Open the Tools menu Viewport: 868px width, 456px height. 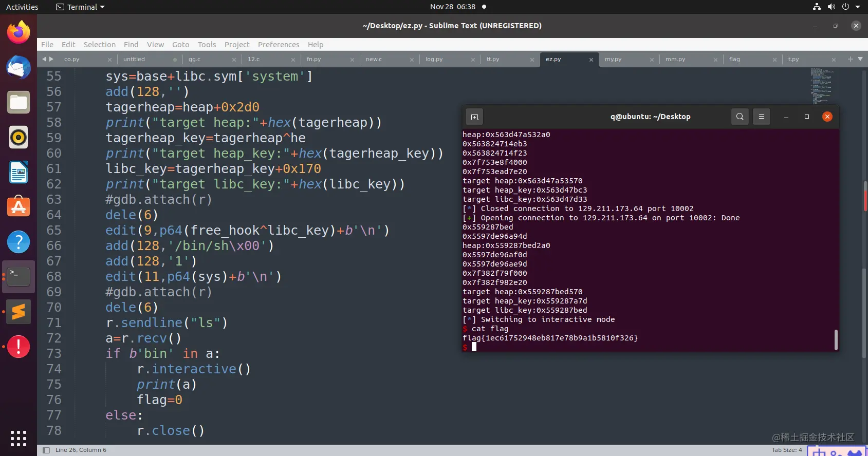tap(207, 45)
